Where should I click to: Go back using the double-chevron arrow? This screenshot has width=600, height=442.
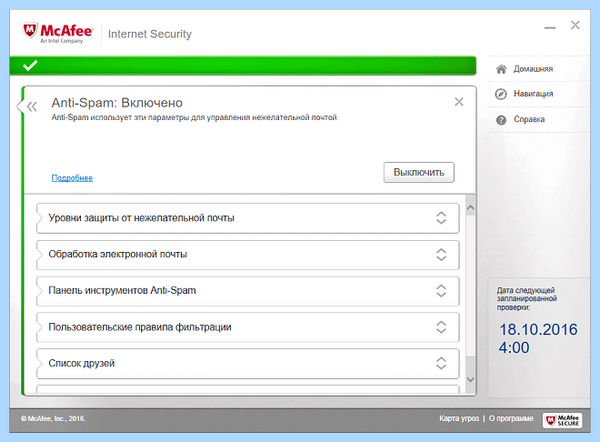pyautogui.click(x=32, y=106)
